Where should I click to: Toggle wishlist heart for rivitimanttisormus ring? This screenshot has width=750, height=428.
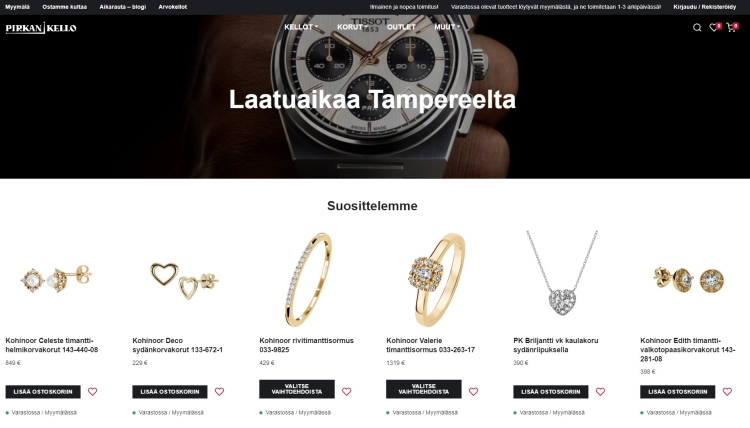pos(347,392)
